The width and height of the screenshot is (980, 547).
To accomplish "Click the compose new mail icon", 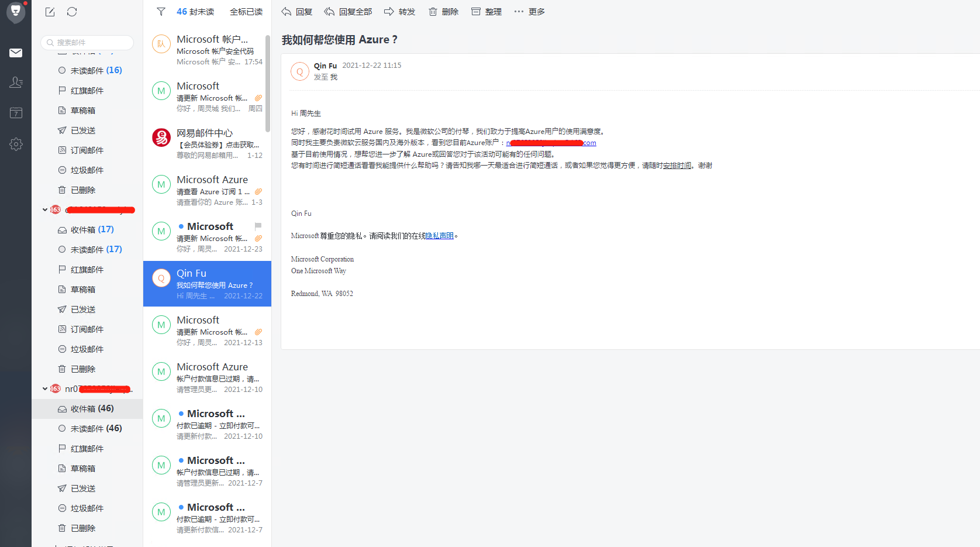I will click(50, 12).
